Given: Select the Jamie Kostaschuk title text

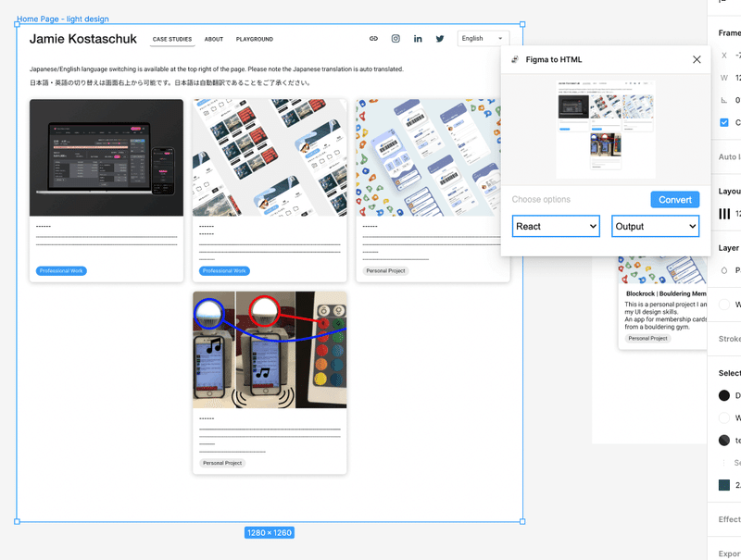Looking at the screenshot, I should tap(83, 39).
